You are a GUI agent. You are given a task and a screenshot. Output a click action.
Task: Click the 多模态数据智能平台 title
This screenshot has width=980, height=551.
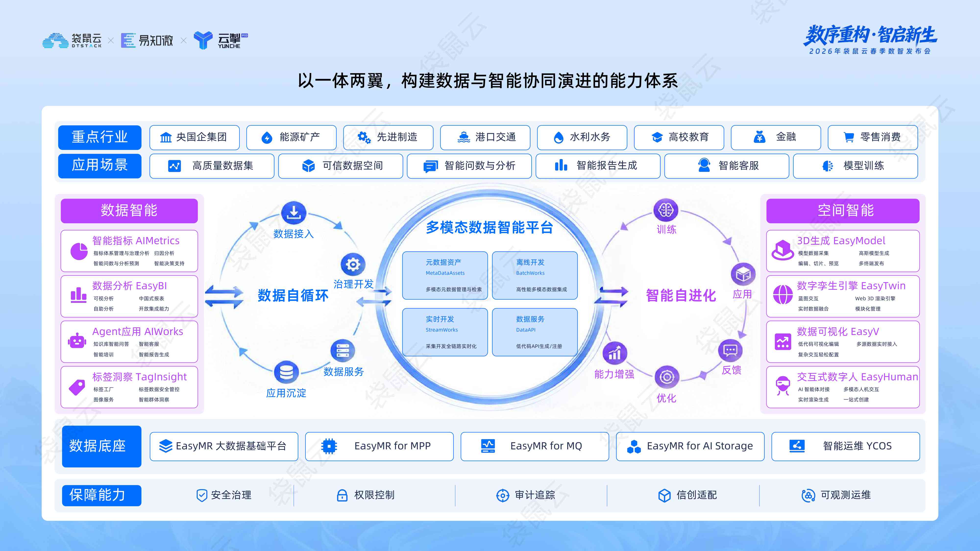point(489,228)
